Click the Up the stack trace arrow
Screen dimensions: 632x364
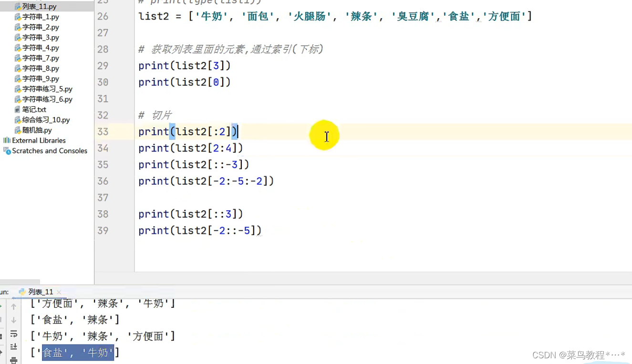pyautogui.click(x=14, y=306)
